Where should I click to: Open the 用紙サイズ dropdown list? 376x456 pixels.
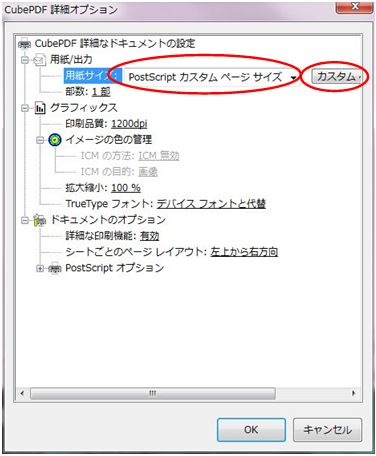[x=211, y=77]
